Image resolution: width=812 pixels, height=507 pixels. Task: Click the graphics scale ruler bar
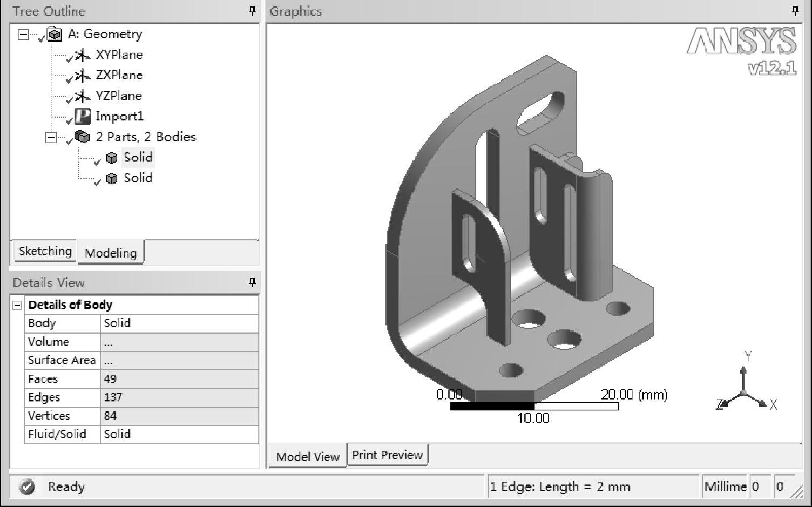pos(534,406)
